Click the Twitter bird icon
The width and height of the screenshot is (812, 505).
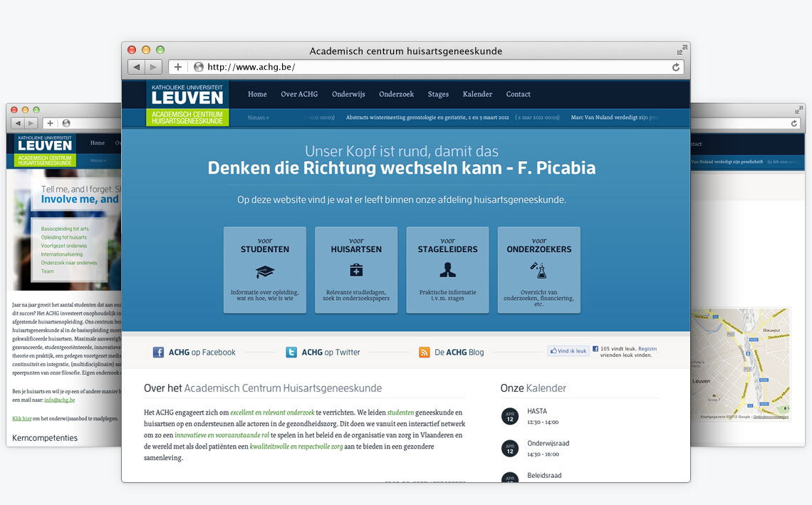coord(291,352)
